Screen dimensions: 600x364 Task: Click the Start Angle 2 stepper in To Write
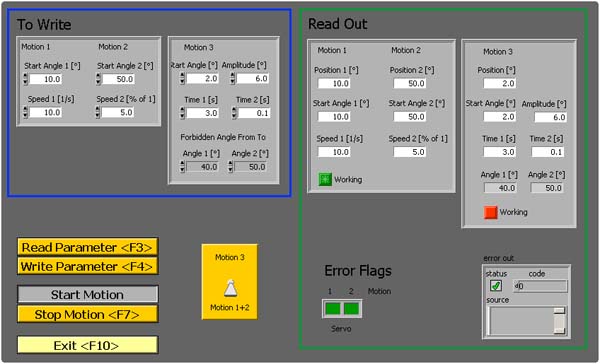(x=98, y=79)
